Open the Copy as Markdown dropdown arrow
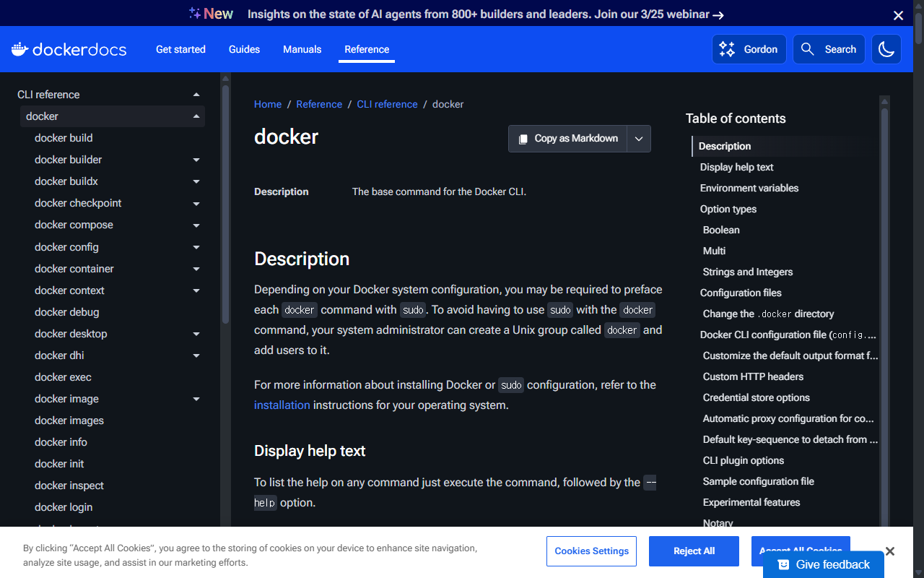924x578 pixels. [x=639, y=138]
